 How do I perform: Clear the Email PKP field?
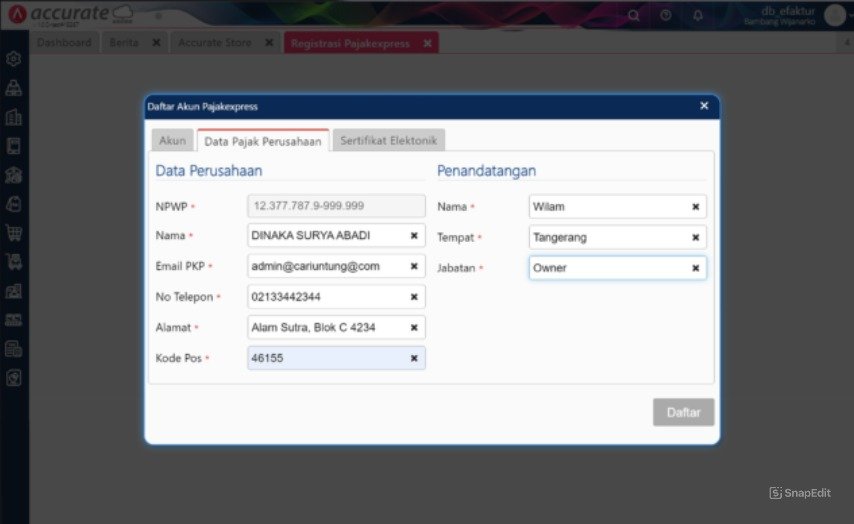(414, 266)
